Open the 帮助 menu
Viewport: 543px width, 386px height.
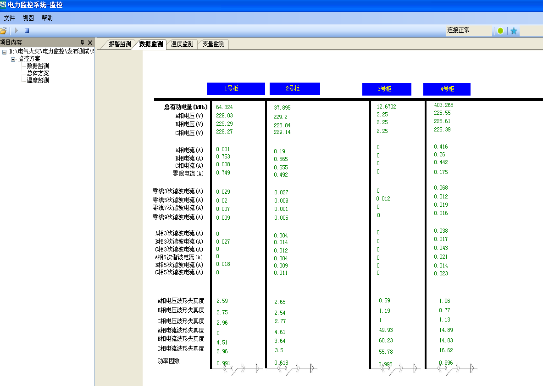(x=47, y=18)
